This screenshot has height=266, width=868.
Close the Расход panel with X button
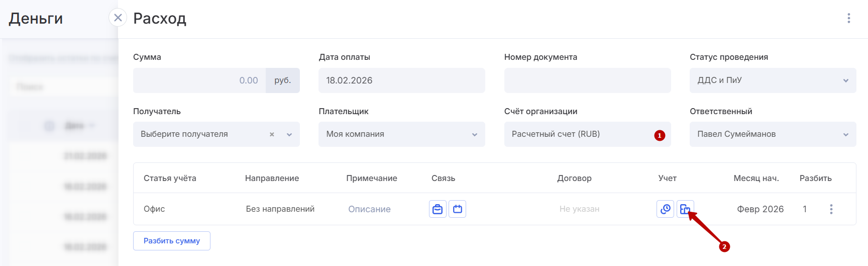(118, 18)
